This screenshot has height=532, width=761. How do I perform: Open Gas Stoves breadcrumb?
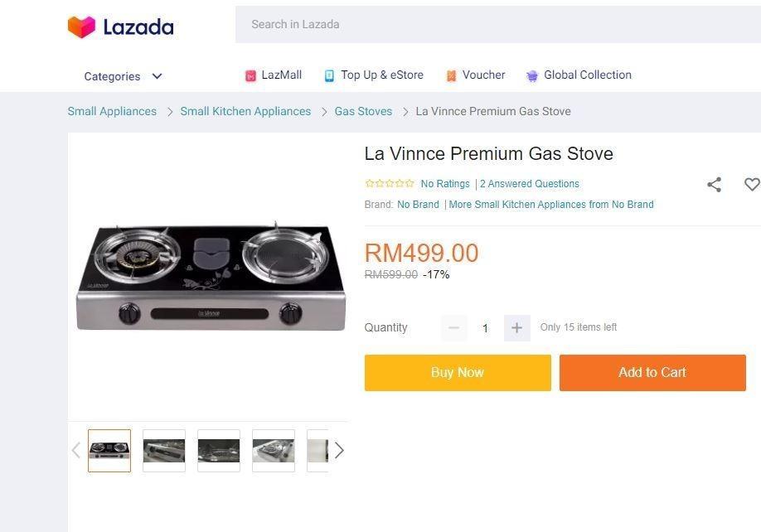363,111
